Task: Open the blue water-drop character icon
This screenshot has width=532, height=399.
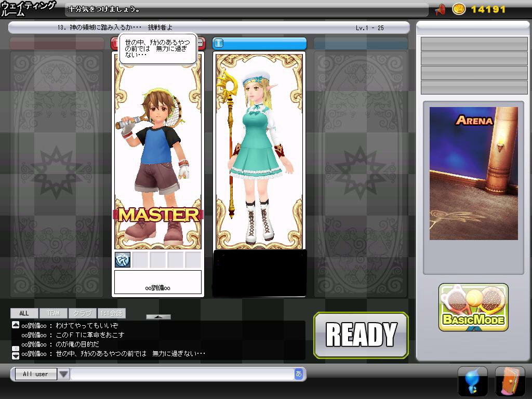Action: [472, 382]
